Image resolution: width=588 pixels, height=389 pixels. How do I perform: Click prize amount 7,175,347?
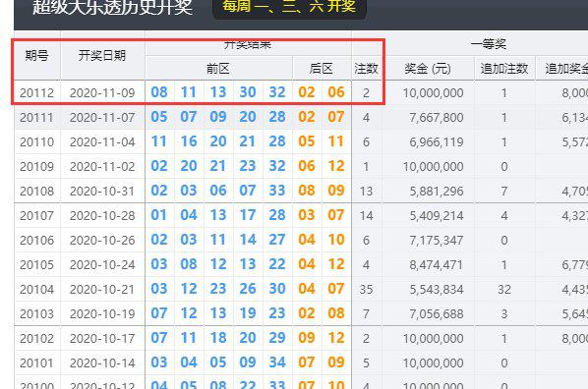click(437, 241)
